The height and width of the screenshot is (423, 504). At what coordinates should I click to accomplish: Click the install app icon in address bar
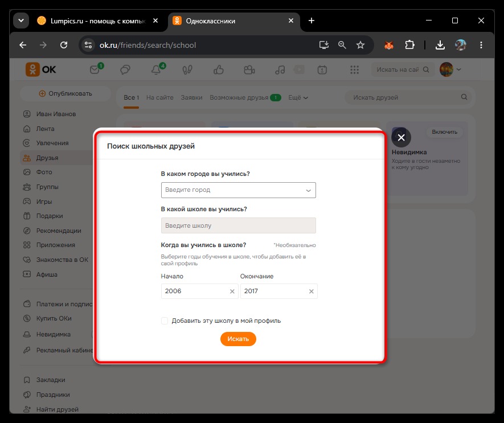tap(323, 45)
